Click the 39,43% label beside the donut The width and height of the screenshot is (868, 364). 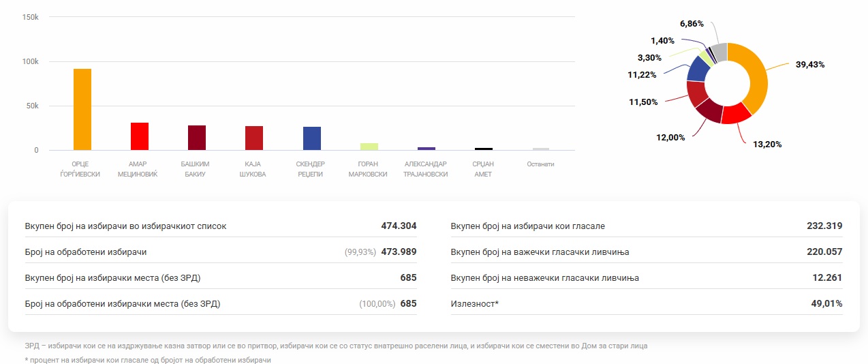[809, 65]
